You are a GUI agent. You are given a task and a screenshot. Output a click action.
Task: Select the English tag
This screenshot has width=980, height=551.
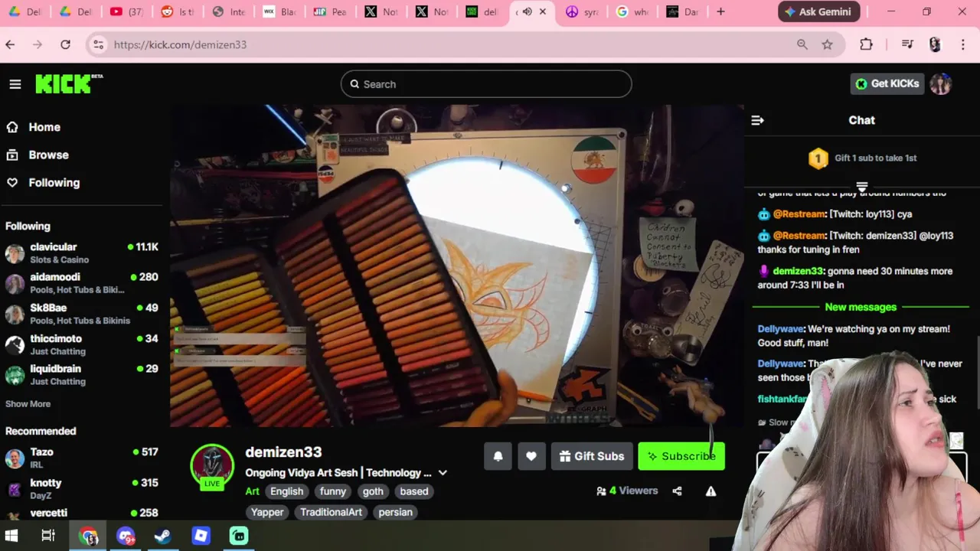point(287,491)
